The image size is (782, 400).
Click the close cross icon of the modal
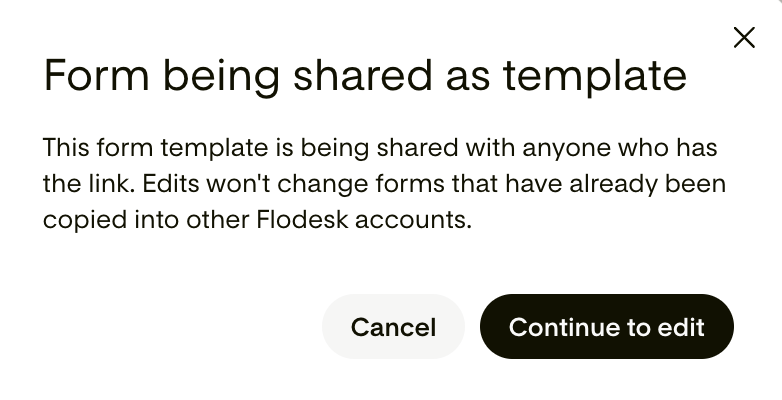coord(744,37)
